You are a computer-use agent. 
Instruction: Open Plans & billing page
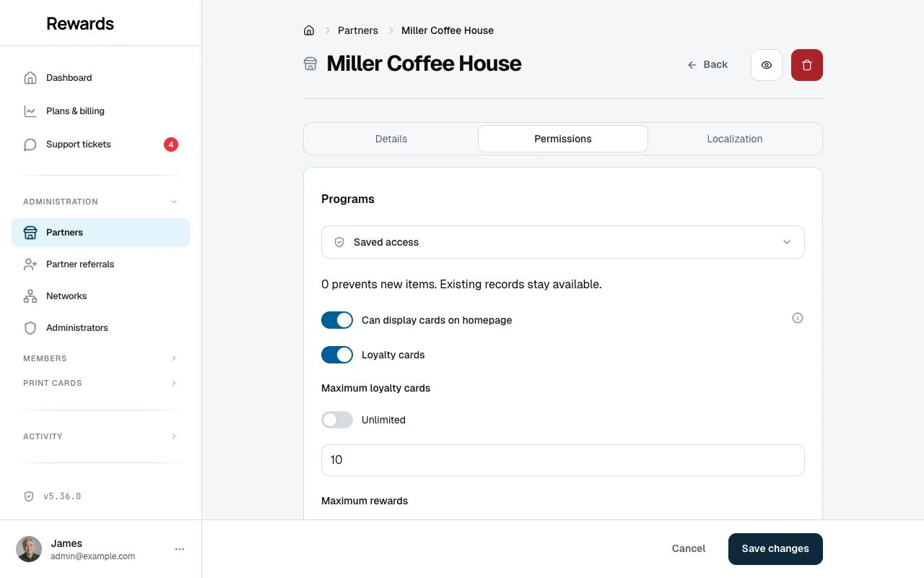(100, 111)
